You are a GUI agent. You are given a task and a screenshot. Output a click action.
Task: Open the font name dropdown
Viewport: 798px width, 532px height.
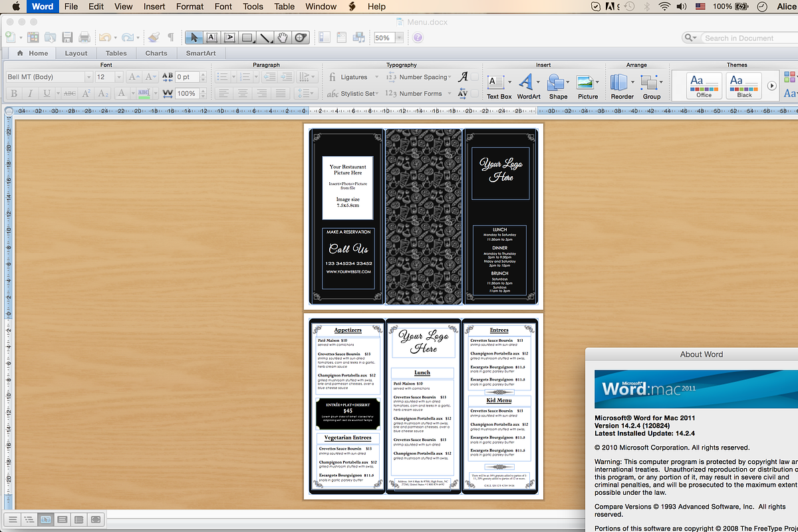(88, 77)
